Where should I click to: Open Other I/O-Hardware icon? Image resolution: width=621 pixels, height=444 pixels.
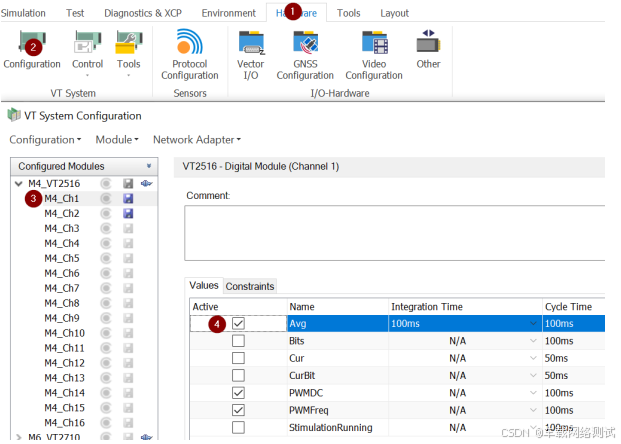click(x=428, y=42)
